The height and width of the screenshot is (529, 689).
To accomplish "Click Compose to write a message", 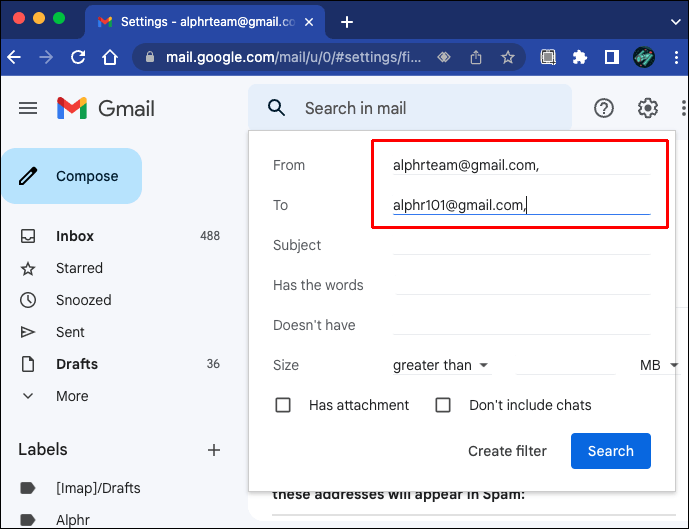I will coord(72,176).
